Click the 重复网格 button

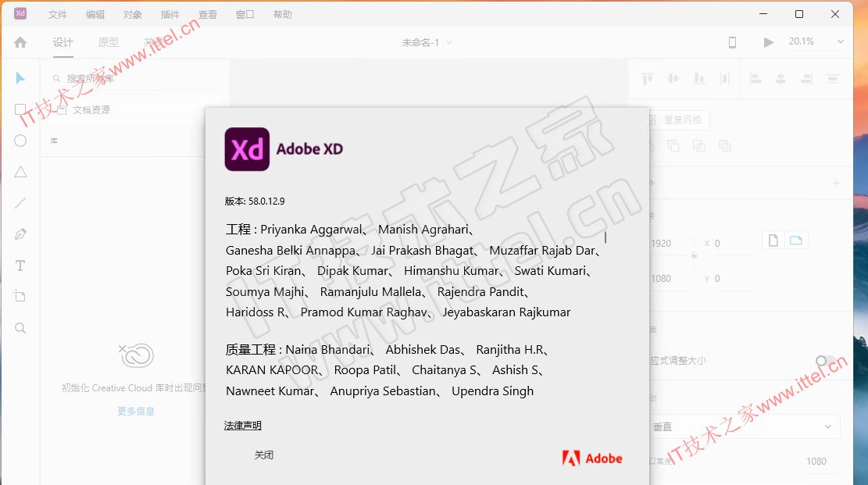(x=678, y=119)
